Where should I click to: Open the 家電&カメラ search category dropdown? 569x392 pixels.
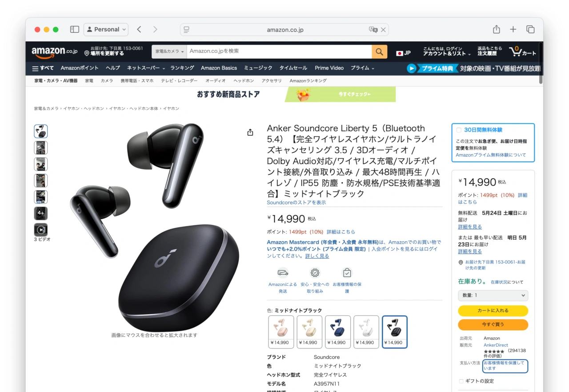point(169,52)
